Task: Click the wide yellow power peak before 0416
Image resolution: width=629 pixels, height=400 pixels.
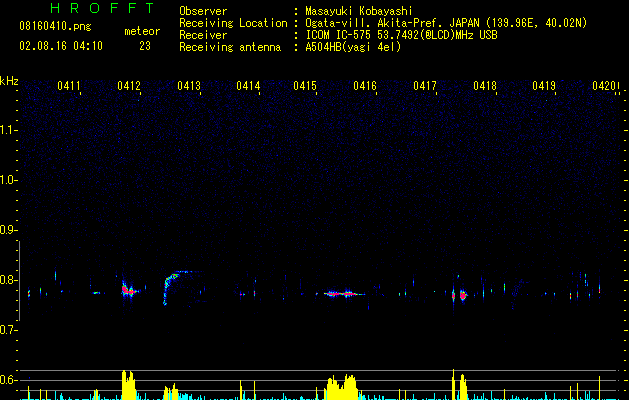Action: [341, 388]
